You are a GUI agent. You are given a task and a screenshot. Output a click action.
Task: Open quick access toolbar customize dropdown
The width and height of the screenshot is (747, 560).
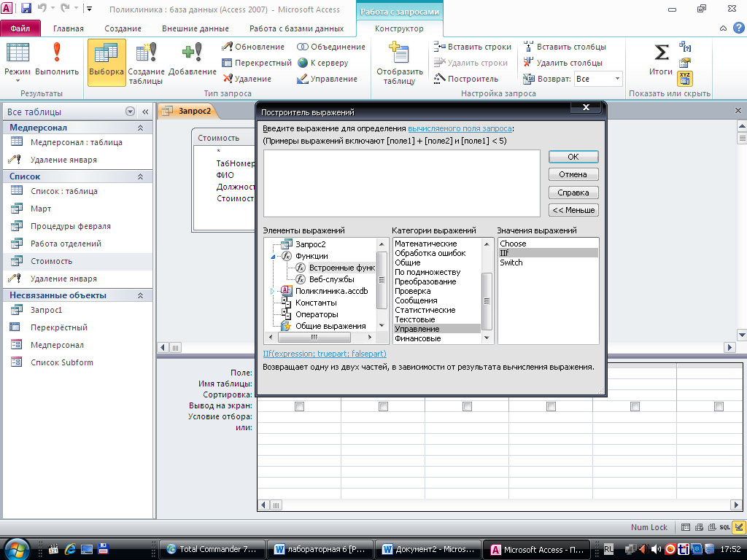88,8
